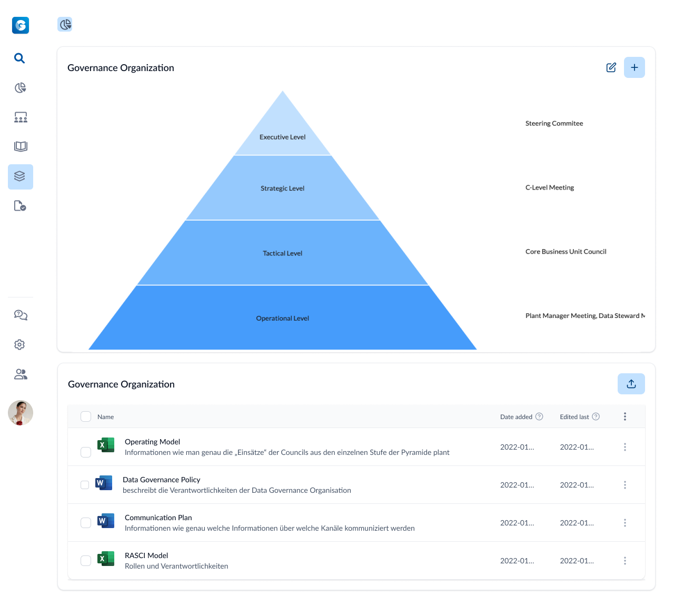Open the search panel in the sidebar
The width and height of the screenshot is (674, 616).
click(x=19, y=58)
